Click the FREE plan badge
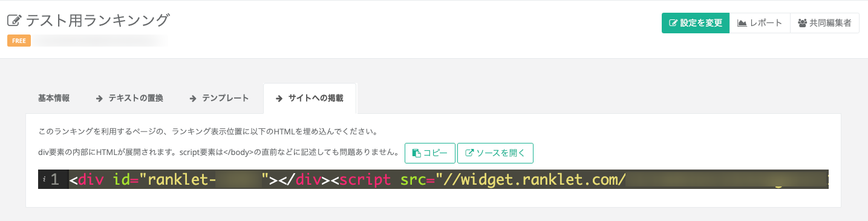The image size is (868, 221). point(19,41)
